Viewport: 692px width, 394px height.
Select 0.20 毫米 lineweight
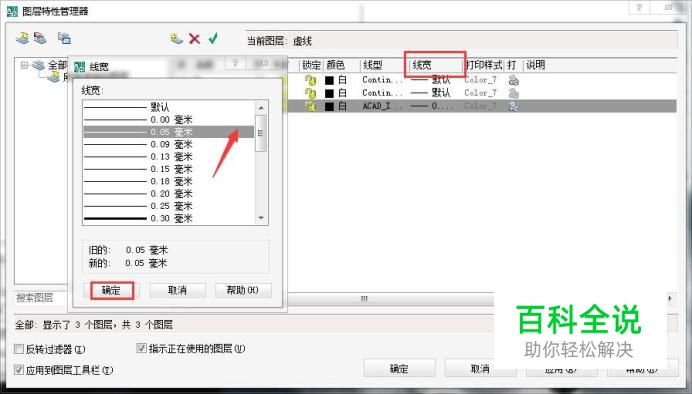(x=169, y=194)
